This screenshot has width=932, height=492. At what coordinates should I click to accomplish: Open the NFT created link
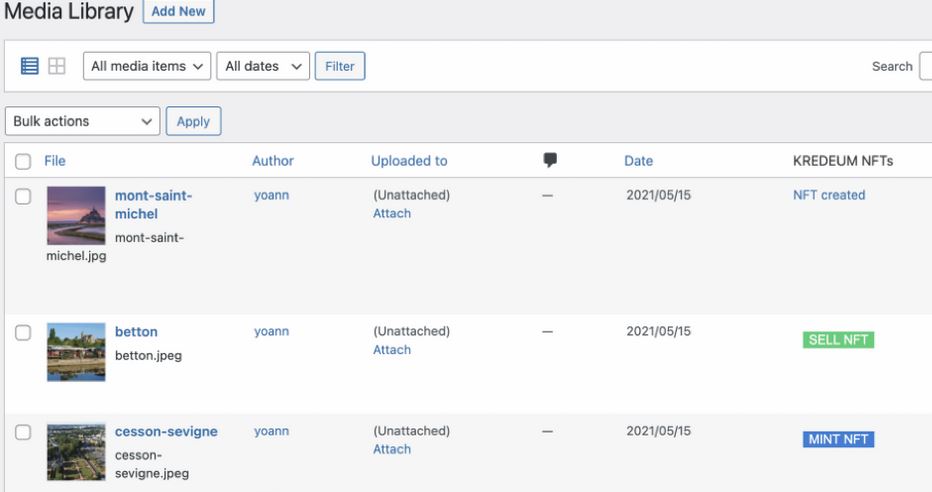tap(829, 195)
